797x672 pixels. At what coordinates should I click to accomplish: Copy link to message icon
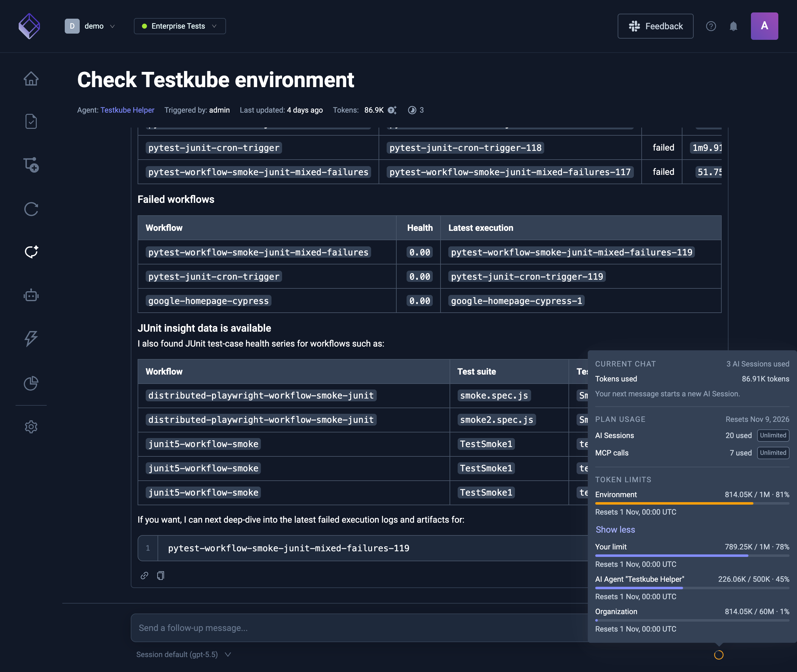pos(144,575)
